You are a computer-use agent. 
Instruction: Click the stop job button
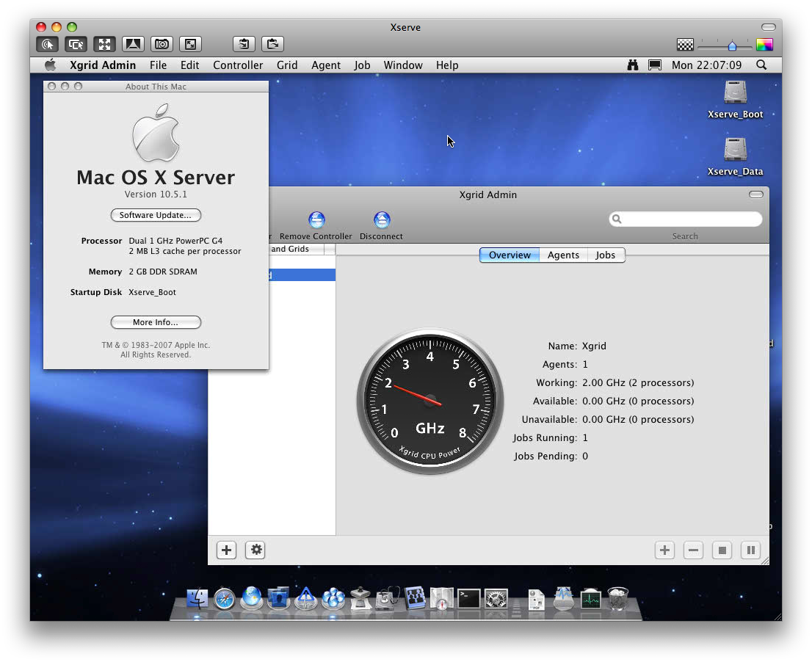pyautogui.click(x=722, y=550)
